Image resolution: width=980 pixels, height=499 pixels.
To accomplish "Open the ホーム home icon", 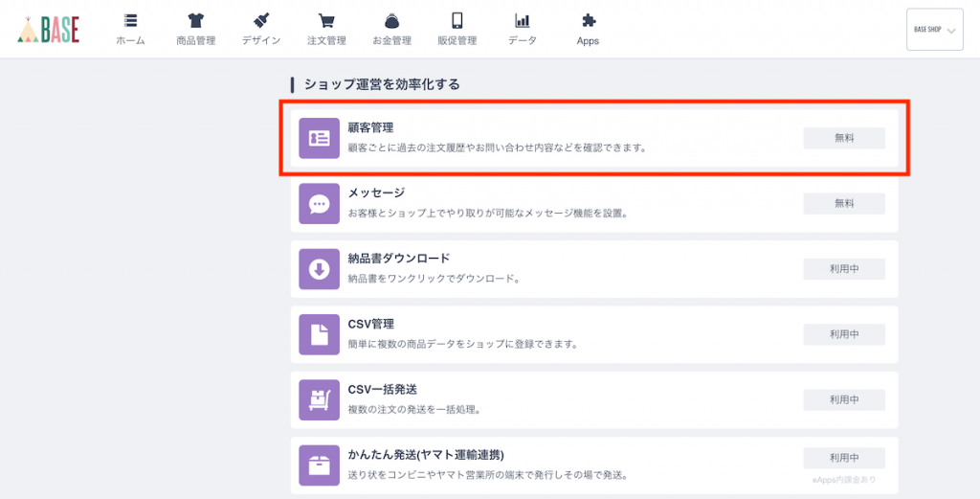I will click(130, 21).
